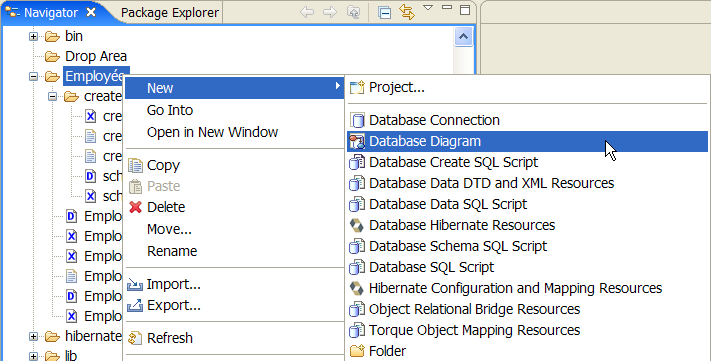Toggle Link with Editor arrows icon
711x361 pixels.
coord(407,12)
